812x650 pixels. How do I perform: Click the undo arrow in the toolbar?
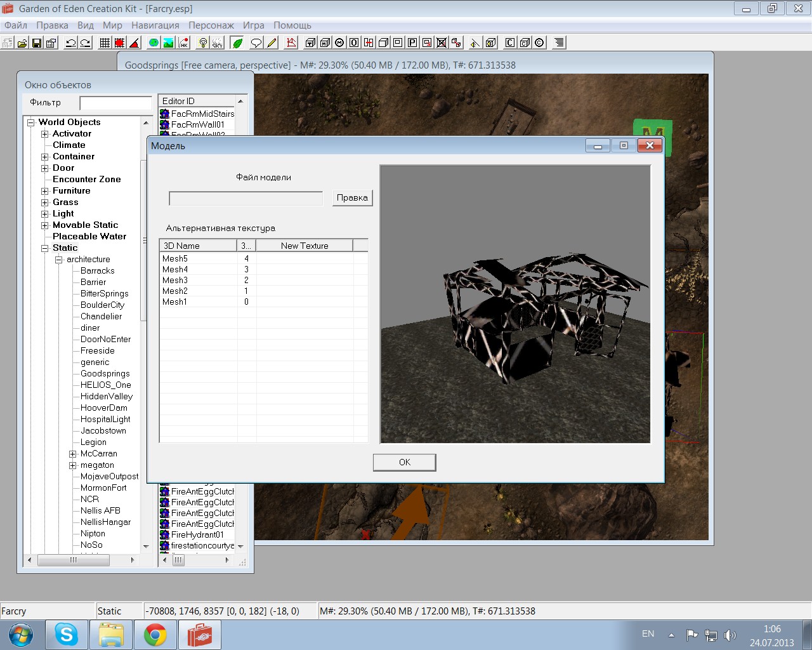click(70, 43)
